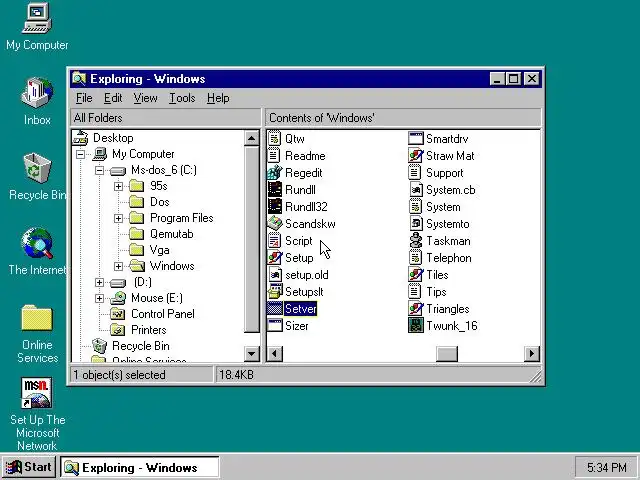
Task: Select the Regedit program icon
Action: coord(274,173)
